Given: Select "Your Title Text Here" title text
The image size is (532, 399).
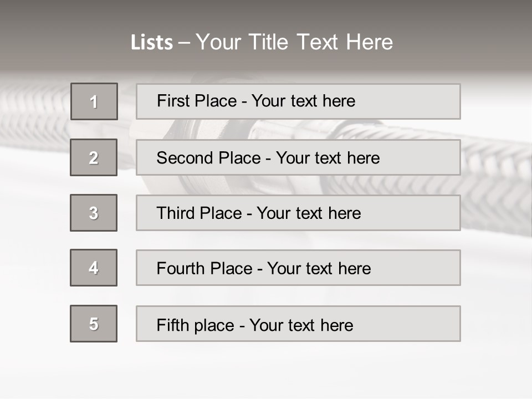Looking at the screenshot, I should [x=294, y=42].
